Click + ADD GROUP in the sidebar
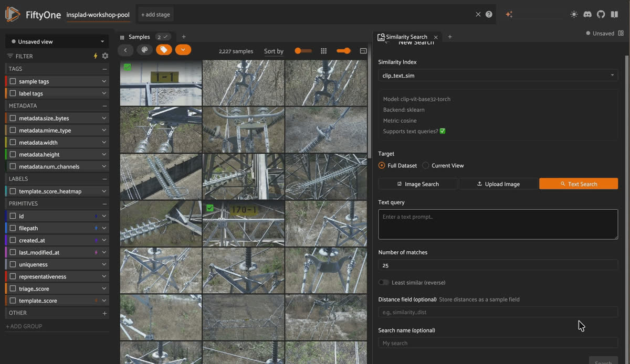Screen dimensions: 630x364 [24, 326]
